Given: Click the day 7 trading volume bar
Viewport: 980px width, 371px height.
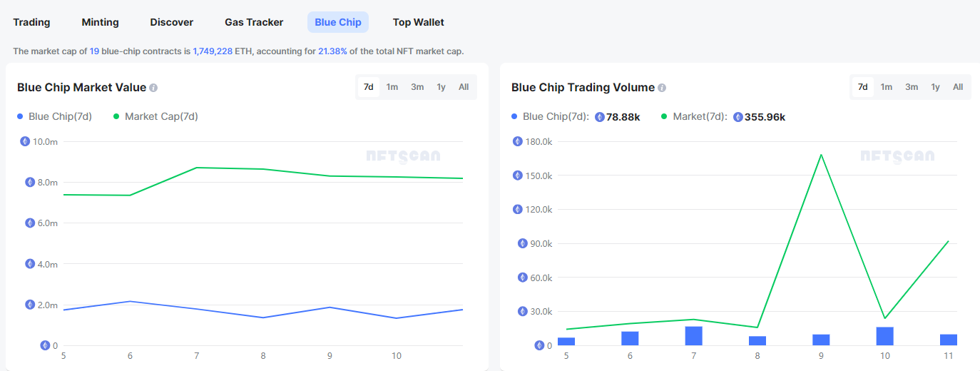Looking at the screenshot, I should click(x=693, y=336).
